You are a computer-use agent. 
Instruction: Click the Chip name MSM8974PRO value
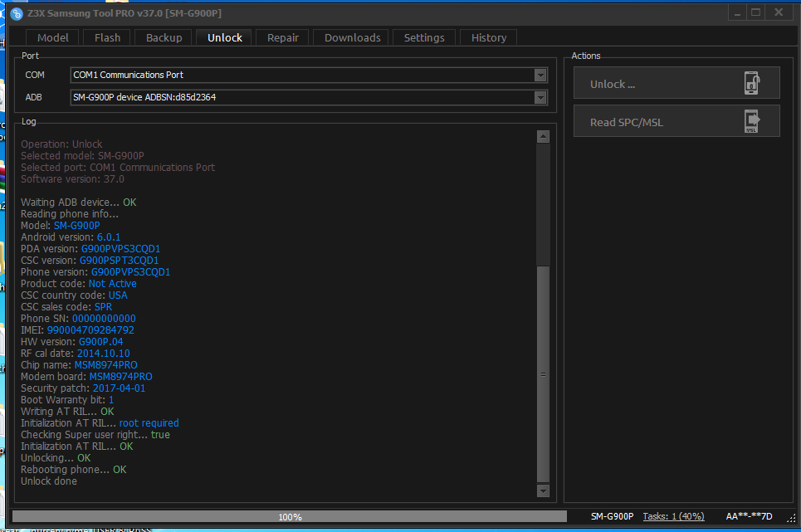tap(105, 365)
